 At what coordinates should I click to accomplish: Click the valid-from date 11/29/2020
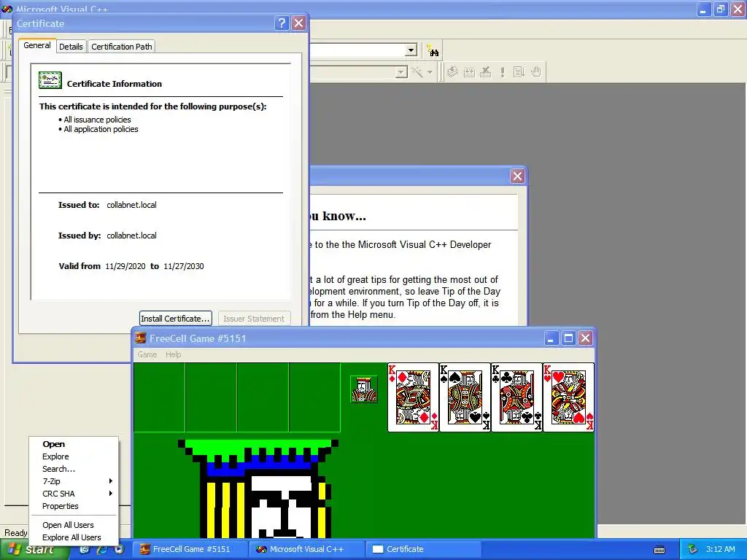click(x=125, y=266)
